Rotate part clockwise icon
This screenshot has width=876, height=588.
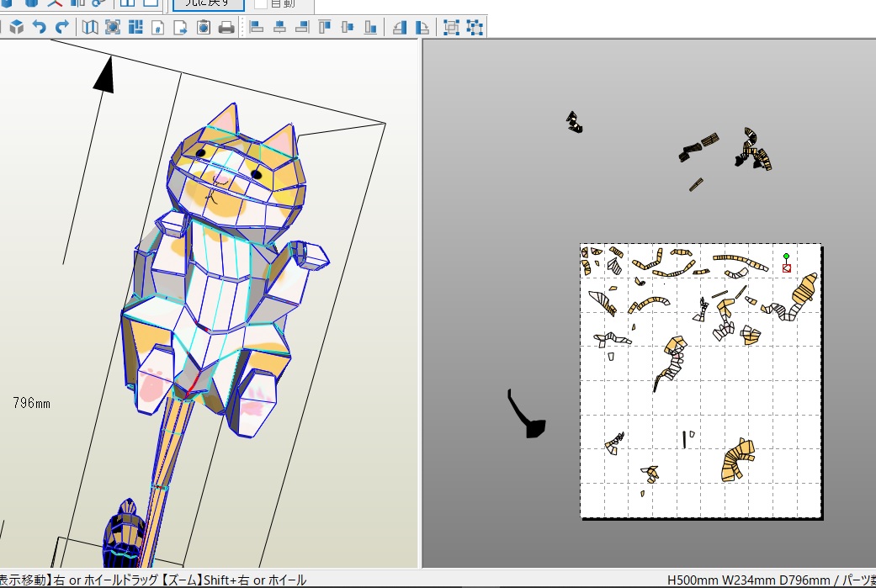point(422,27)
